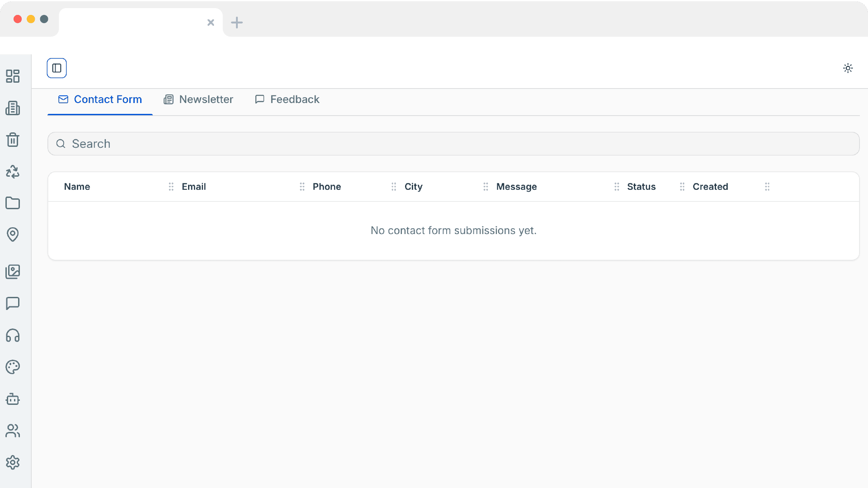Viewport: 868px width, 488px height.
Task: Toggle the sidebar panel button
Action: coord(57,68)
